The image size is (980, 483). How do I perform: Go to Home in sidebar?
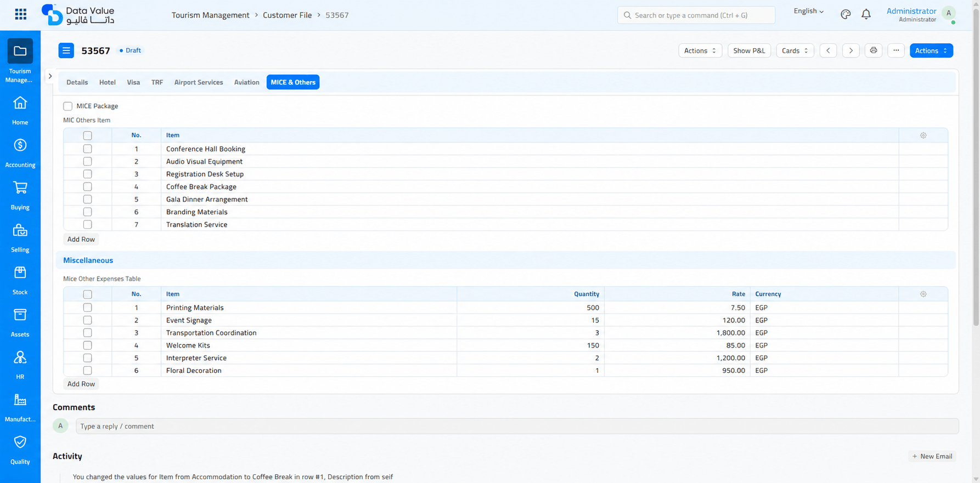click(20, 110)
